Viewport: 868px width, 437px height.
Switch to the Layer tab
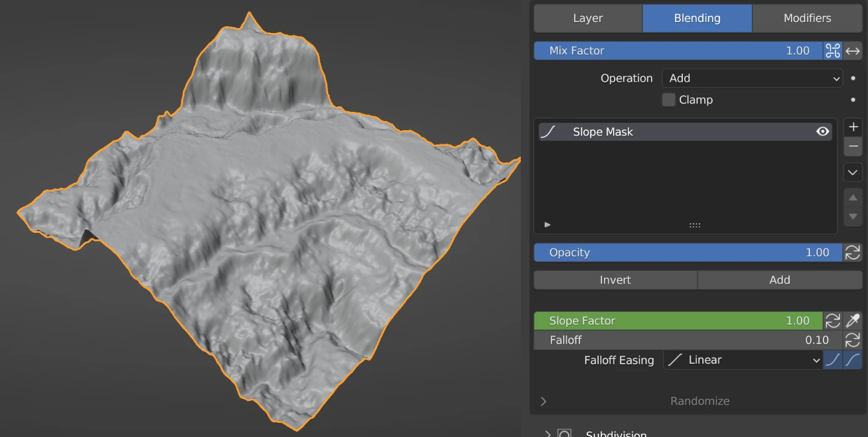[x=588, y=18]
